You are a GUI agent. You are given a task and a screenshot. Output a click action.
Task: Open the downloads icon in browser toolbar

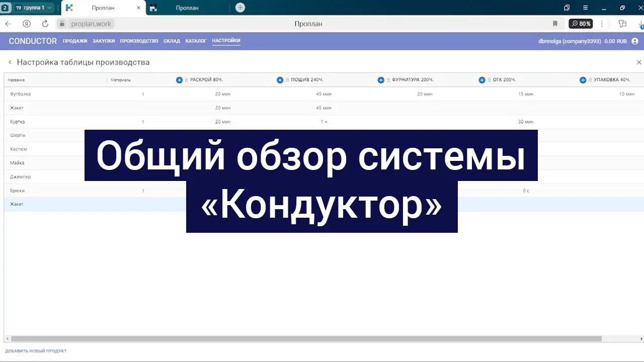641,24
